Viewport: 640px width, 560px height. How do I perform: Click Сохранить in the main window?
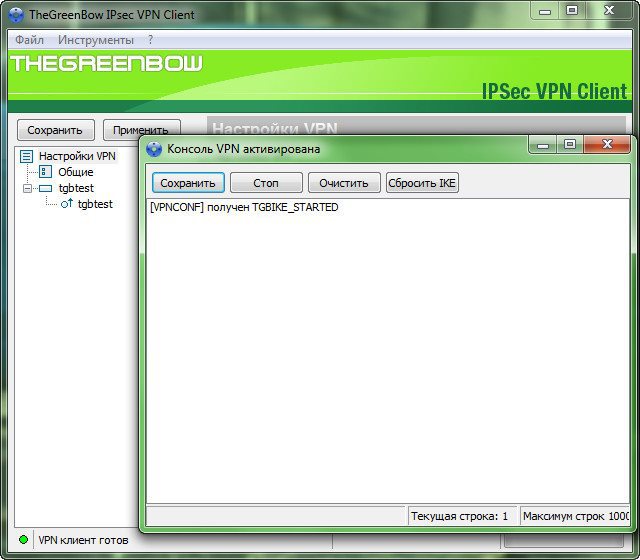point(56,130)
